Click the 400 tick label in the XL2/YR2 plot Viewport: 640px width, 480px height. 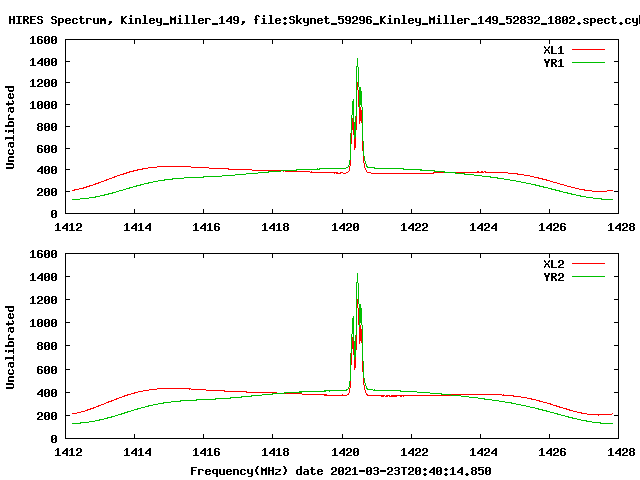click(x=47, y=393)
